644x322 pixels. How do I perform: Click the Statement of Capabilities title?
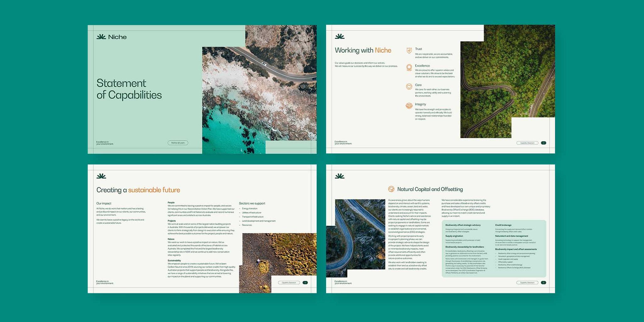point(129,89)
